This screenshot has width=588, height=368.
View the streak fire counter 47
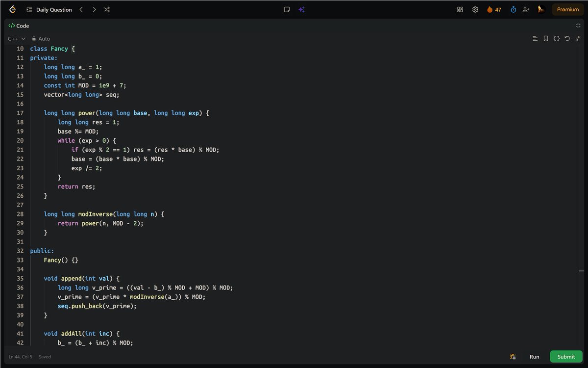(x=494, y=9)
